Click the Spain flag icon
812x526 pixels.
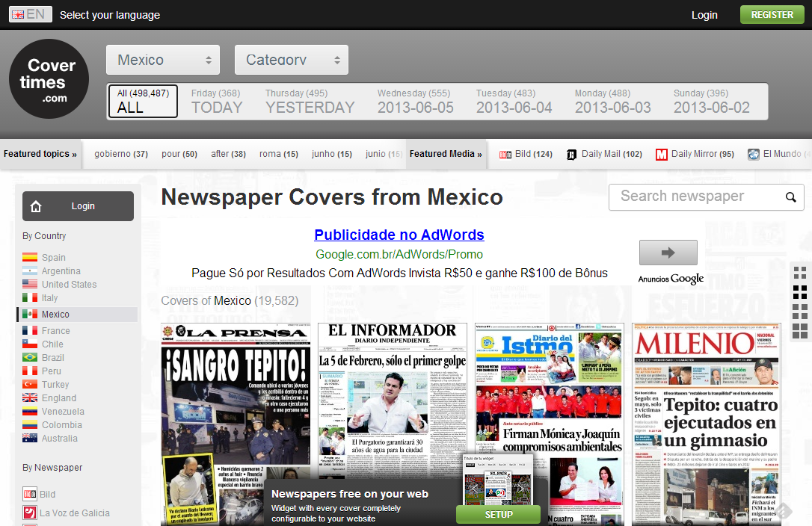[30, 257]
